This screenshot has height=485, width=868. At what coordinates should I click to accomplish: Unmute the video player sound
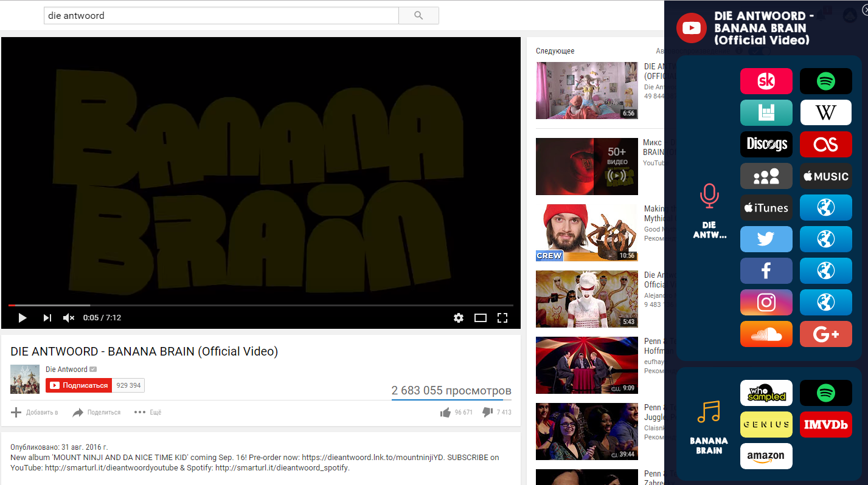(x=69, y=317)
